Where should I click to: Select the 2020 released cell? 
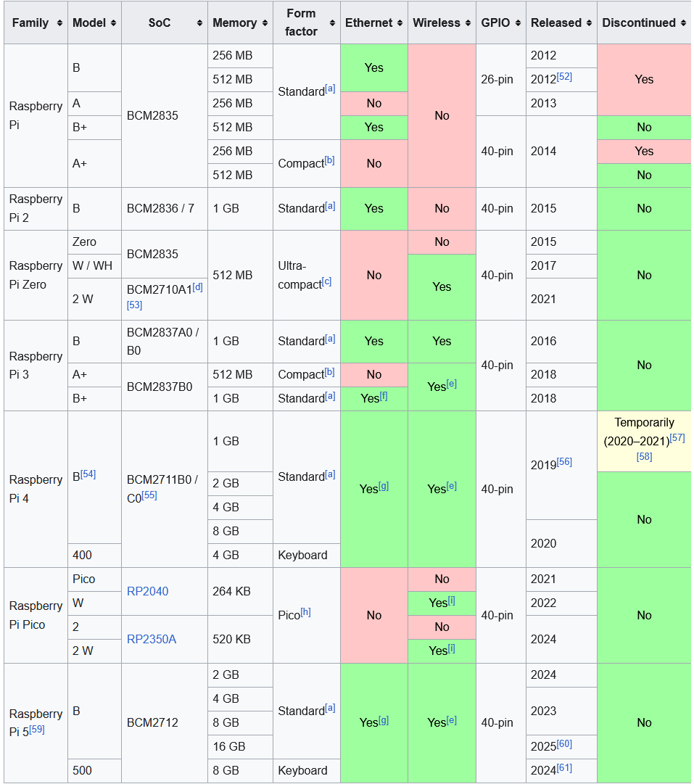click(x=561, y=543)
